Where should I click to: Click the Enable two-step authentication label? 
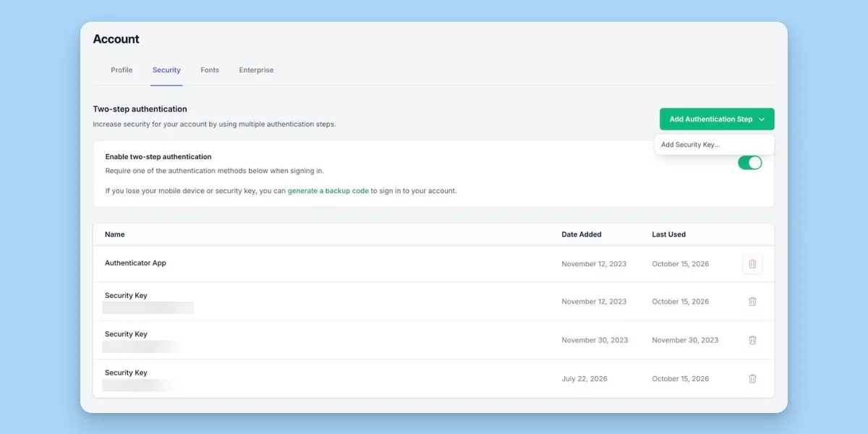158,156
